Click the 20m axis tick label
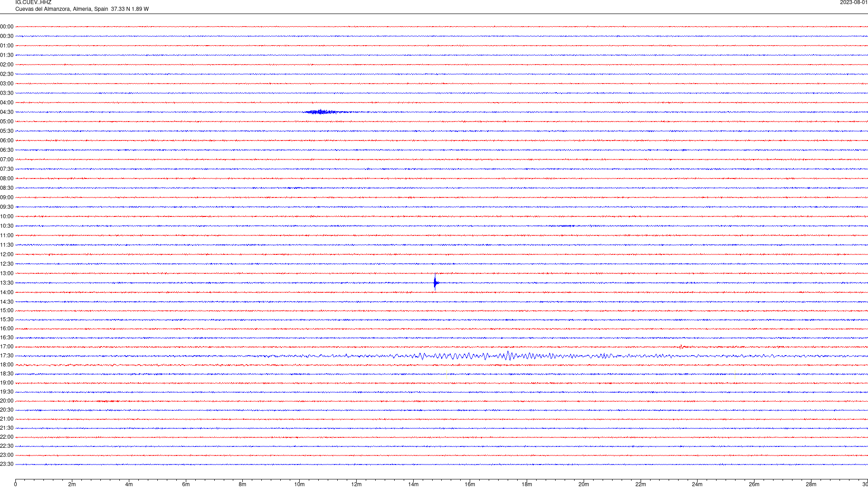Viewport: 868px width, 488px height. point(584,484)
